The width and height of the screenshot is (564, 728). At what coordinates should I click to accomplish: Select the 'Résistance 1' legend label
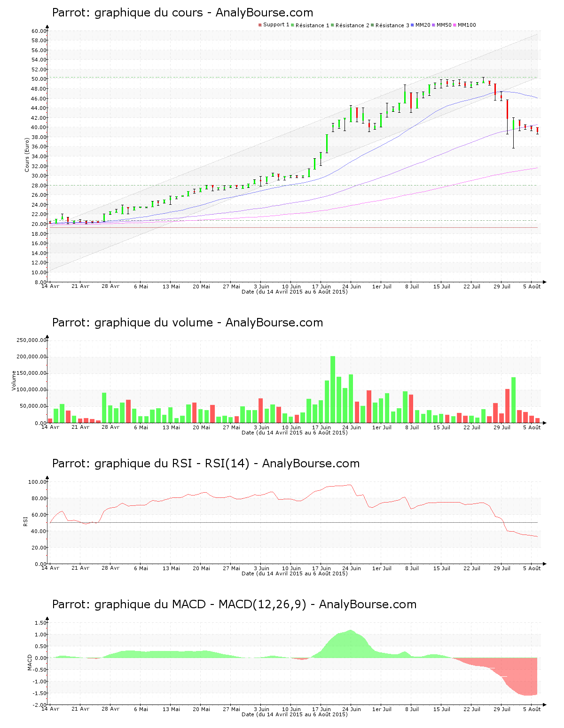[x=313, y=25]
